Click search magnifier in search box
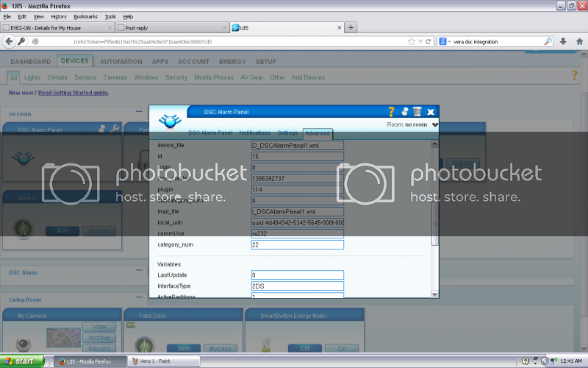Viewport: 588px width, 368px height. click(x=548, y=41)
